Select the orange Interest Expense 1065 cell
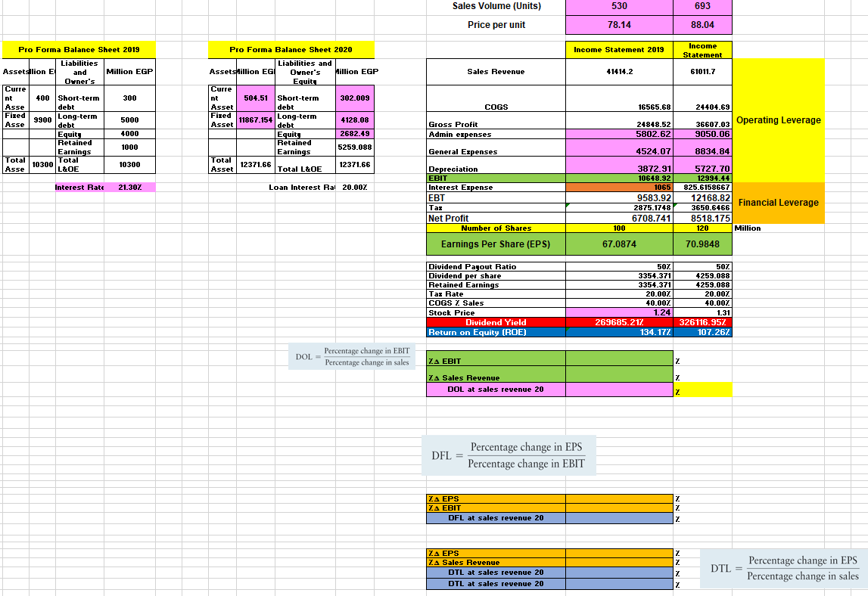The width and height of the screenshot is (868, 596). click(620, 188)
